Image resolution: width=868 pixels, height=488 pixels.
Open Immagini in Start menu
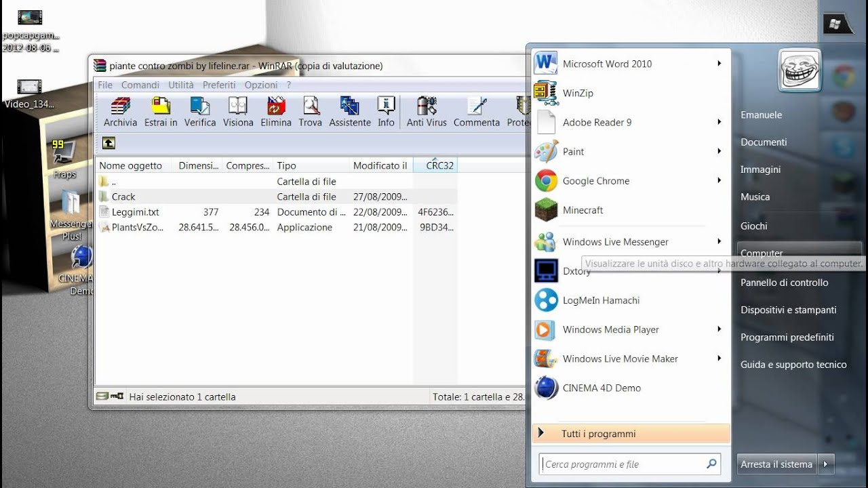point(760,169)
